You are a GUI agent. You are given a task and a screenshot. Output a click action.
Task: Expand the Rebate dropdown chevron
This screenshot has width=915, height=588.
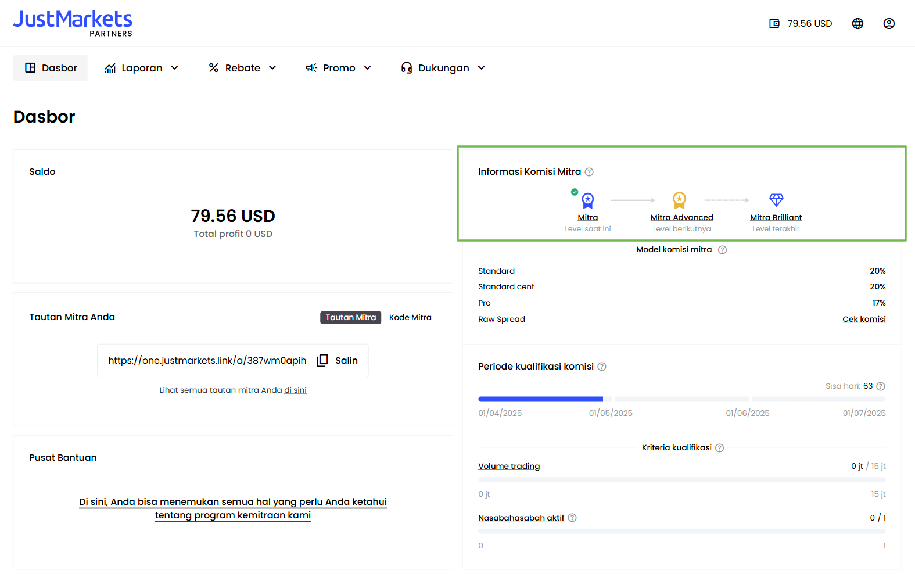pyautogui.click(x=272, y=68)
